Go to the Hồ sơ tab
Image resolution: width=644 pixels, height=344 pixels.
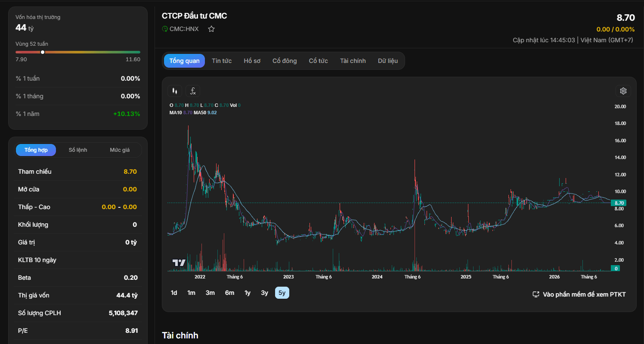[252, 61]
